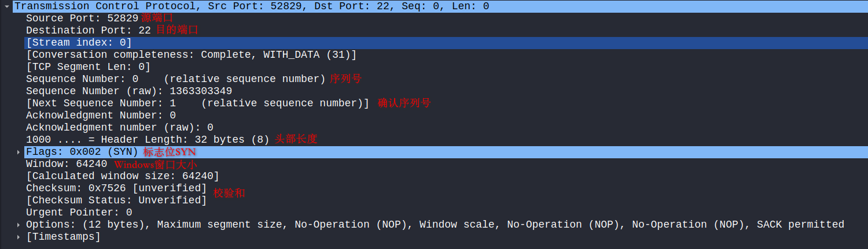Click the [Next Sequence Number: 1] row
Screen dimensions: 868x249
coord(197,103)
